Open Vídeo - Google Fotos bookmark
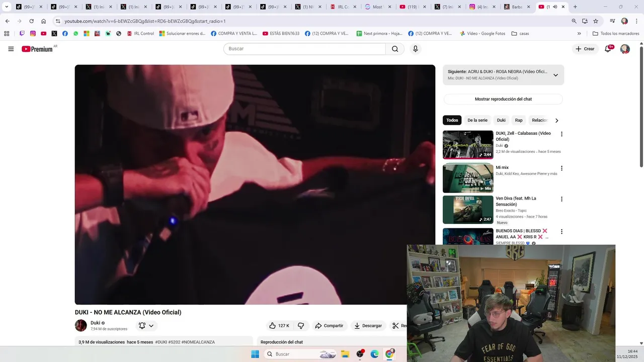This screenshot has height=362, width=644. tap(482, 34)
